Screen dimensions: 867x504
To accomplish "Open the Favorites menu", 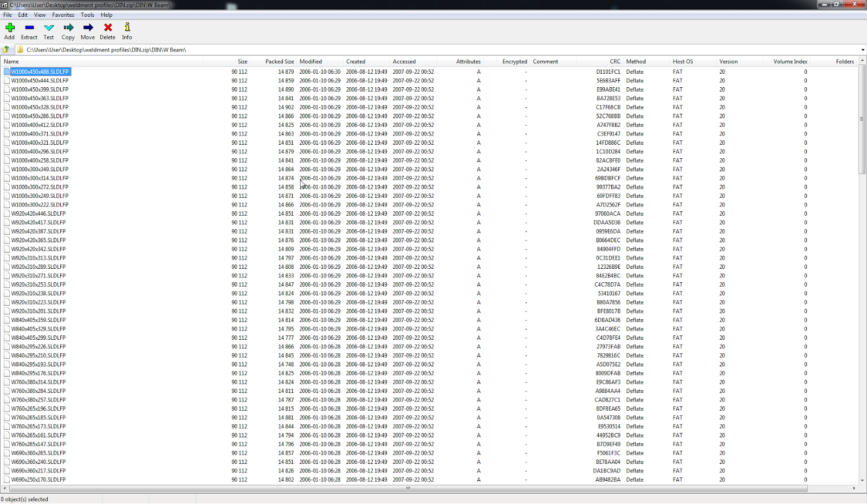I will point(63,15).
